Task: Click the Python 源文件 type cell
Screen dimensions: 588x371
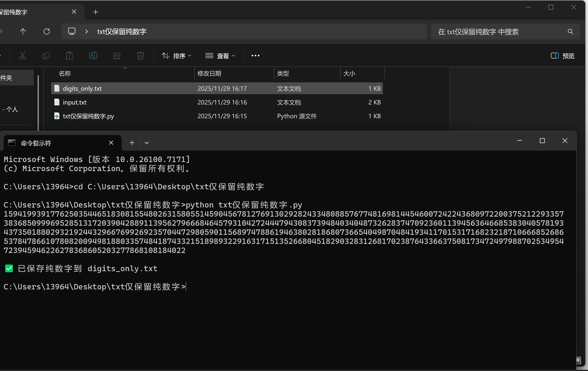Action: click(297, 116)
